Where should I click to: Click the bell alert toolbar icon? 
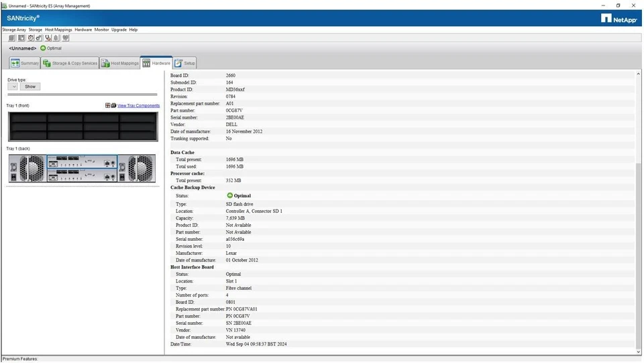[56, 38]
